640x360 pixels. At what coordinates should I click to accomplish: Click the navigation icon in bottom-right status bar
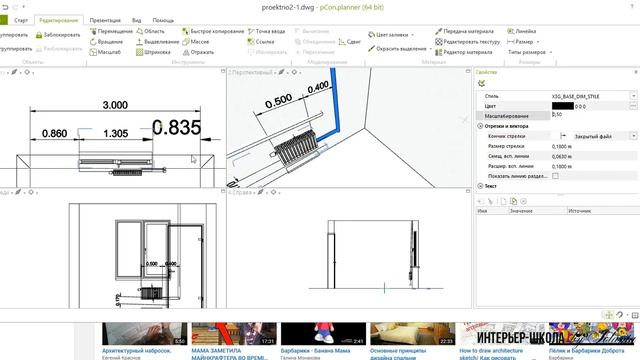(x=609, y=315)
